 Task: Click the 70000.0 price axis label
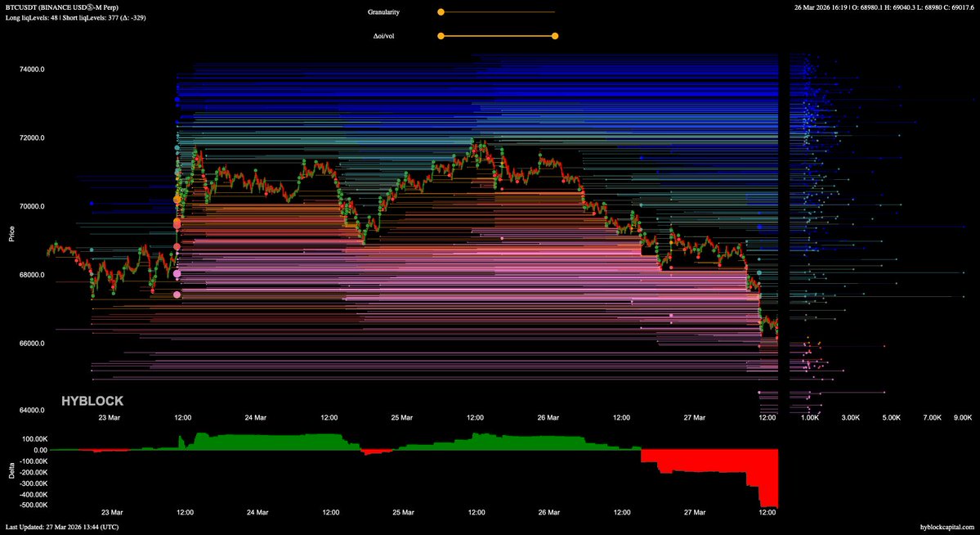pyautogui.click(x=34, y=206)
